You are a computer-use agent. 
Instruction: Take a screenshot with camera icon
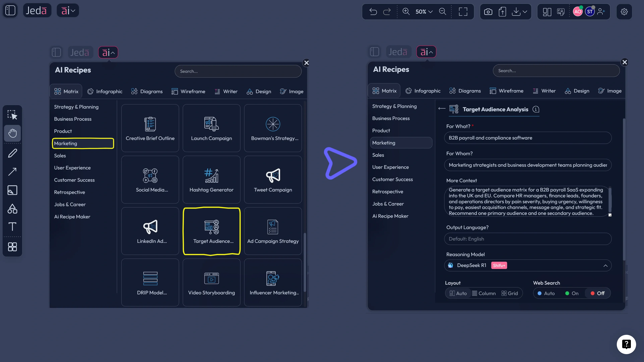[x=488, y=11]
